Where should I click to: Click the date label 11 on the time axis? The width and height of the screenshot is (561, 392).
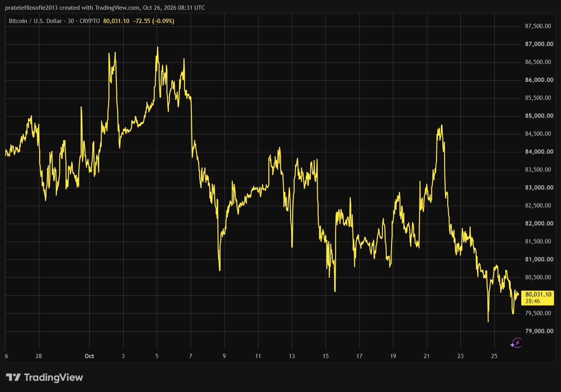(x=258, y=356)
